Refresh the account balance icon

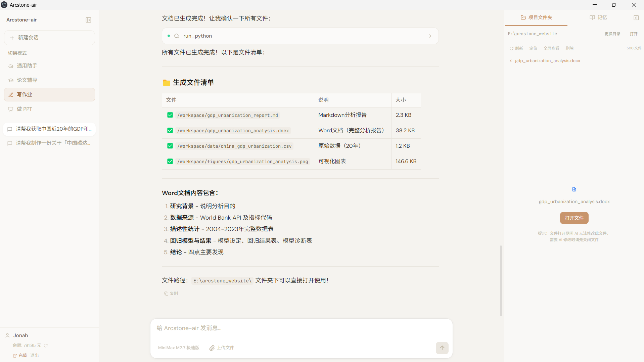pos(46,346)
